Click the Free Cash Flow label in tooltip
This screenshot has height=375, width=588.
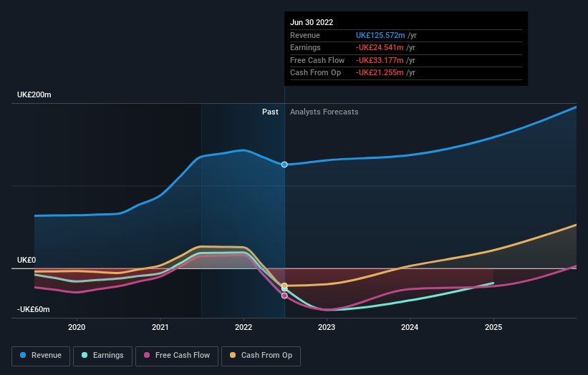coord(317,60)
